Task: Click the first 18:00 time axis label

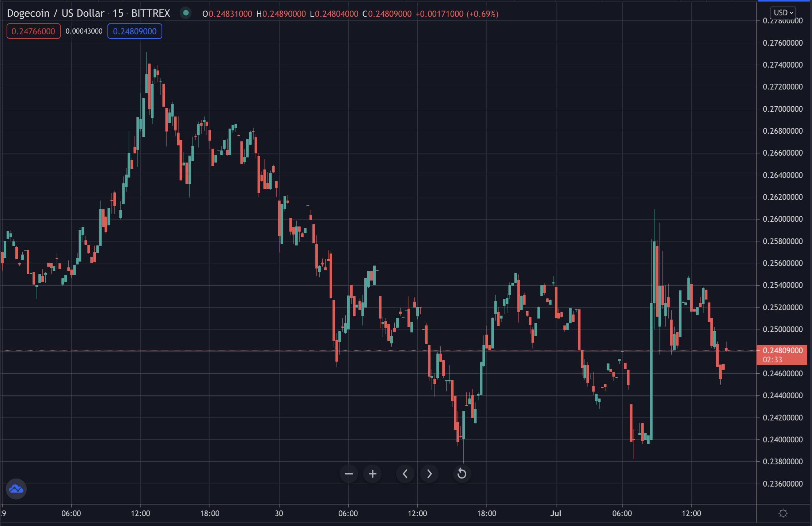Action: [210, 513]
